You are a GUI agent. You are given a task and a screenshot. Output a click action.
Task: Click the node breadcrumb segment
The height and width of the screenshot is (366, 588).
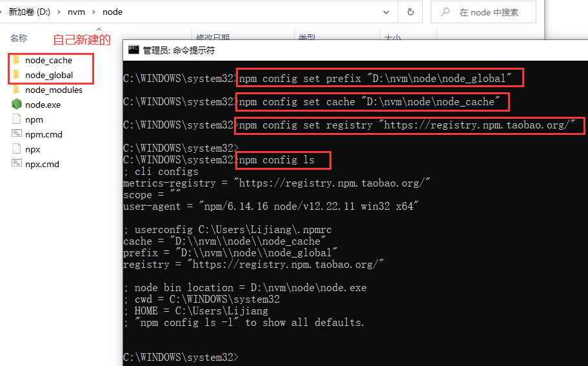112,12
